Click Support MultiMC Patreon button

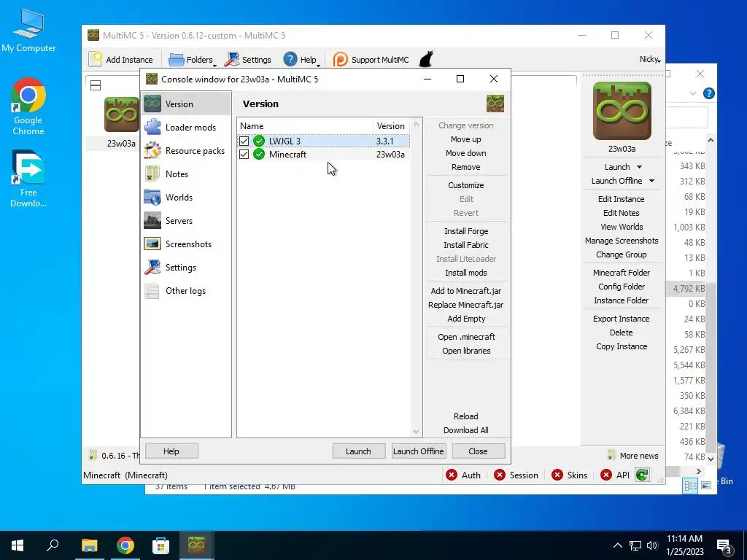371,60
